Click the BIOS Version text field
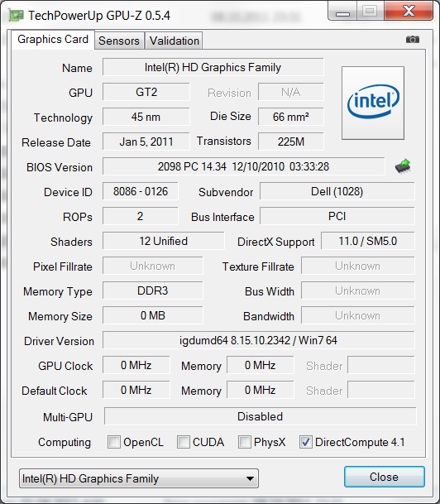Viewport: 440px width, 504px height. coord(243,166)
